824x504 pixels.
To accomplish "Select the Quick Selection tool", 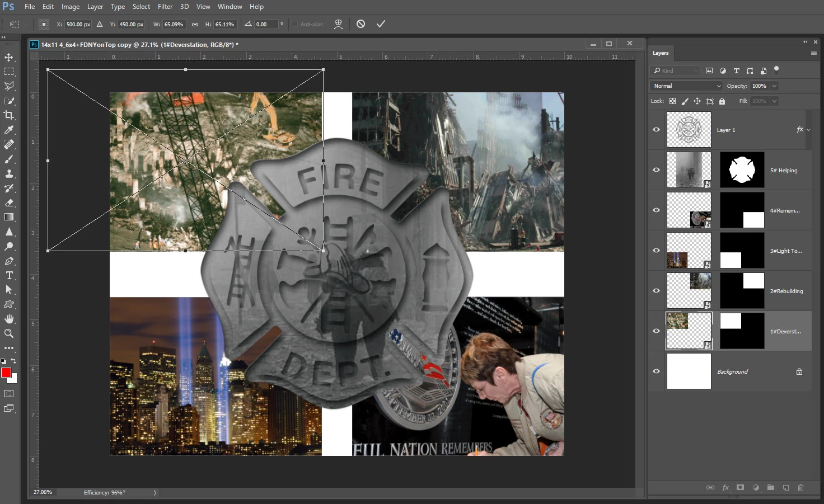I will click(x=9, y=101).
